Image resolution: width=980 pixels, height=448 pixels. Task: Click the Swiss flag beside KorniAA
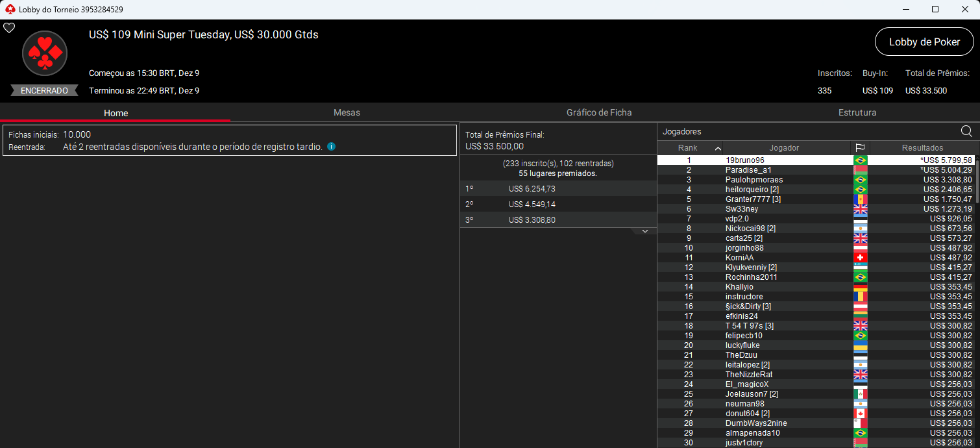pos(861,258)
